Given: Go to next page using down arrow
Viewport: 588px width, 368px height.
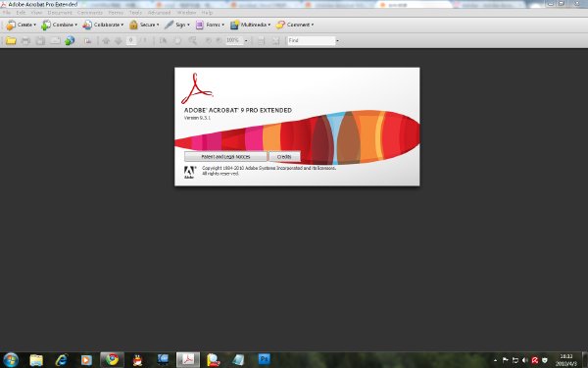Looking at the screenshot, I should click(x=119, y=40).
